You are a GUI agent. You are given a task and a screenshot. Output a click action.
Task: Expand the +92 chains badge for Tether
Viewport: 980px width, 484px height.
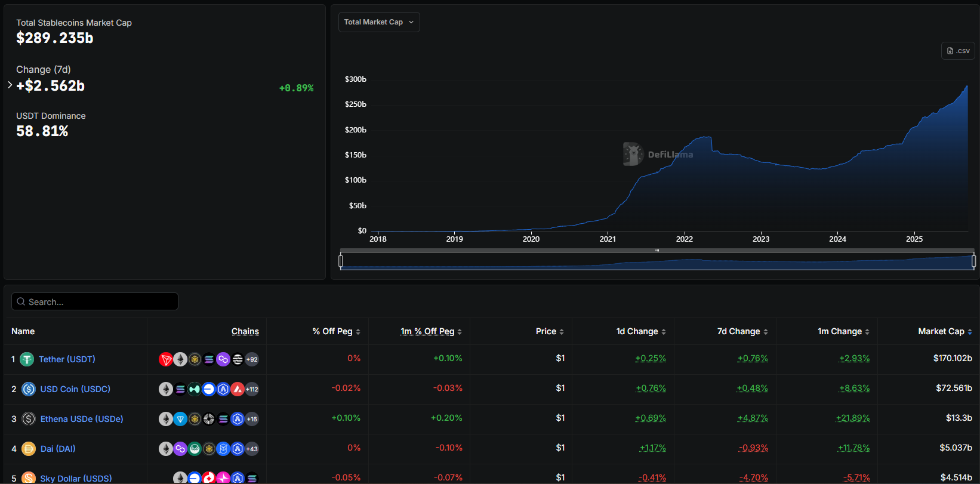[252, 359]
